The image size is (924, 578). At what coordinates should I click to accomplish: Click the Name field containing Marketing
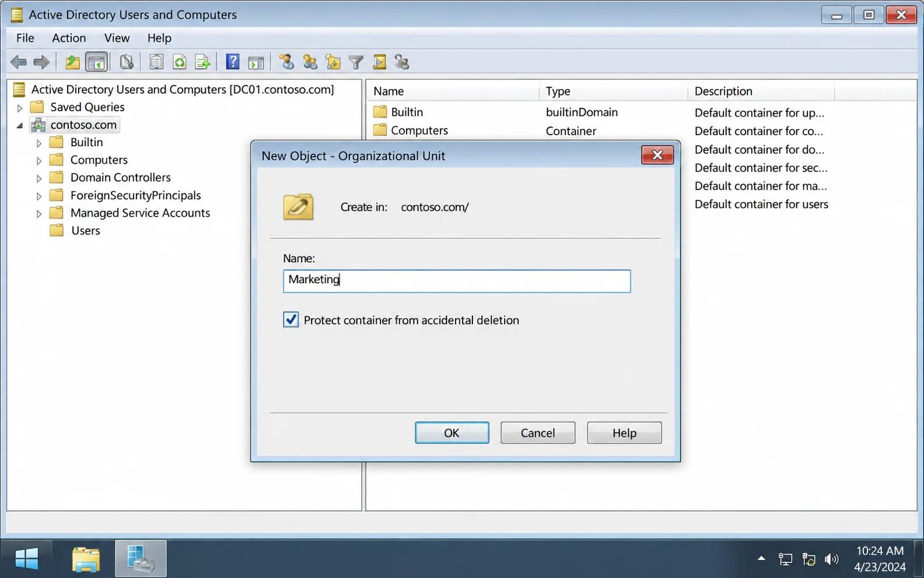457,281
